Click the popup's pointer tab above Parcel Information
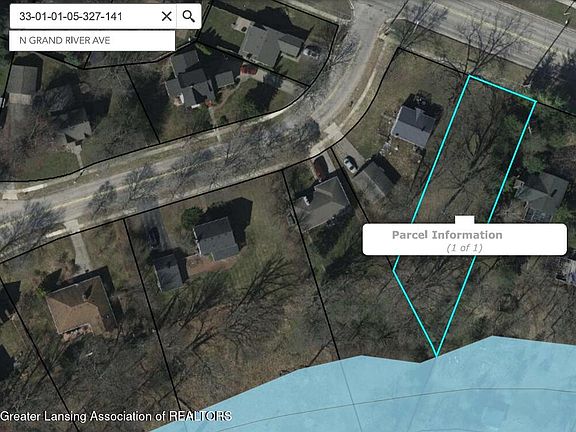This screenshot has width=576, height=432. pos(464,220)
